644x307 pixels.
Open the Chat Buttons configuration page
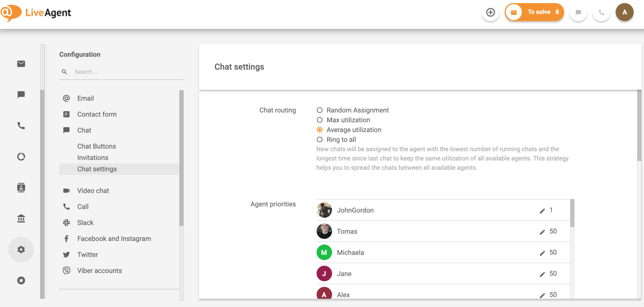pyautogui.click(x=97, y=146)
